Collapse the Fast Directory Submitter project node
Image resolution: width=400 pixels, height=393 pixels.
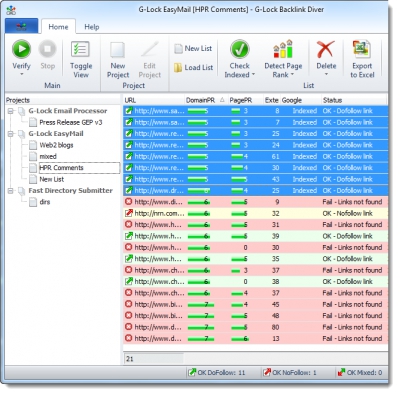(11, 191)
